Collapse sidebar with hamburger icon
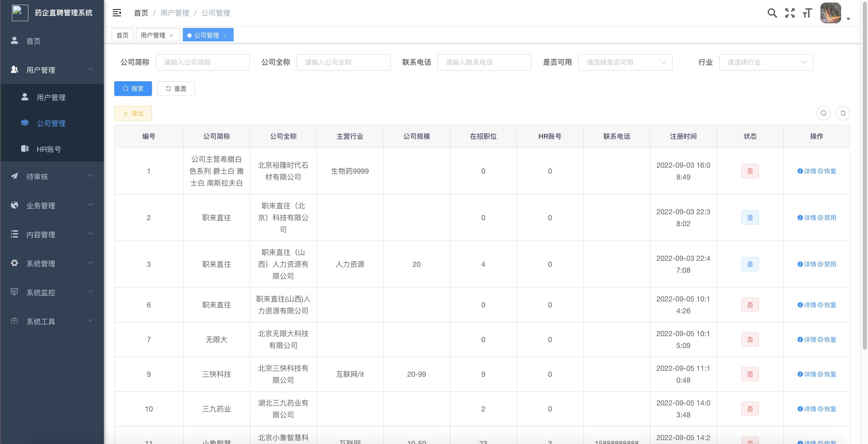The image size is (868, 444). coord(117,13)
